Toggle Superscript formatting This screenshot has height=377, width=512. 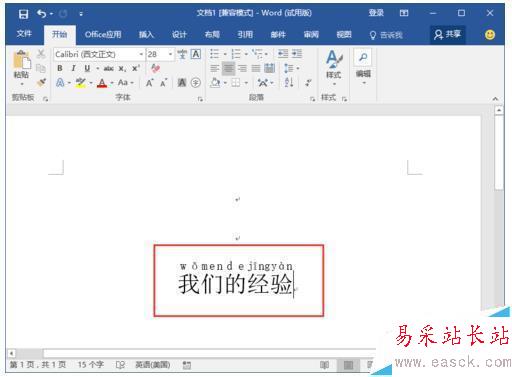pos(135,68)
